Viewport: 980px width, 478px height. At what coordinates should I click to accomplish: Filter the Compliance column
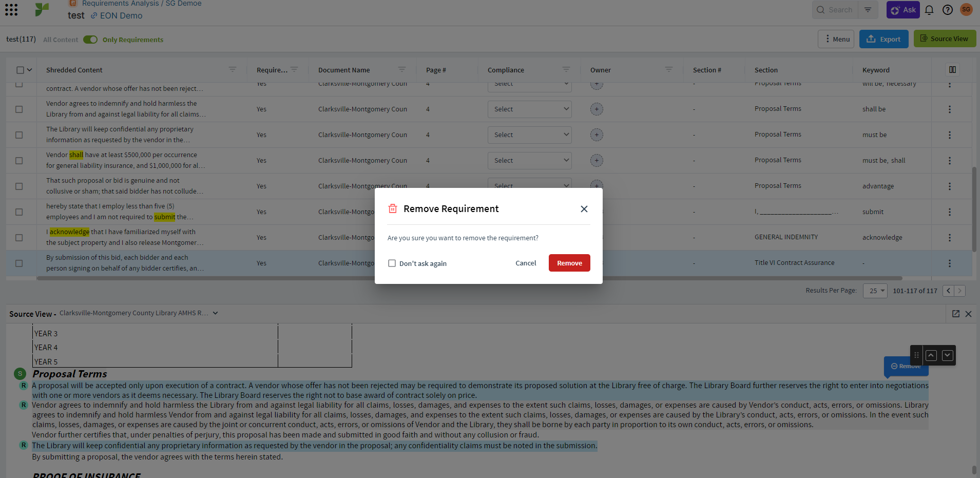(x=566, y=69)
